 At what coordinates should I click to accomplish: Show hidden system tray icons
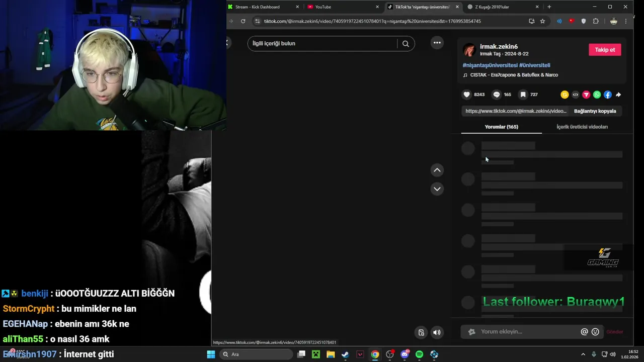click(x=583, y=354)
